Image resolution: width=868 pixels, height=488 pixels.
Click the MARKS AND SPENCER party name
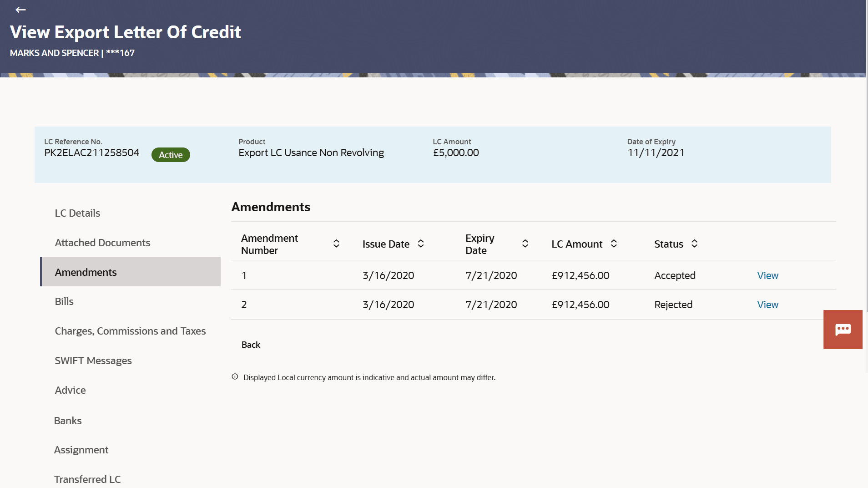pyautogui.click(x=54, y=53)
